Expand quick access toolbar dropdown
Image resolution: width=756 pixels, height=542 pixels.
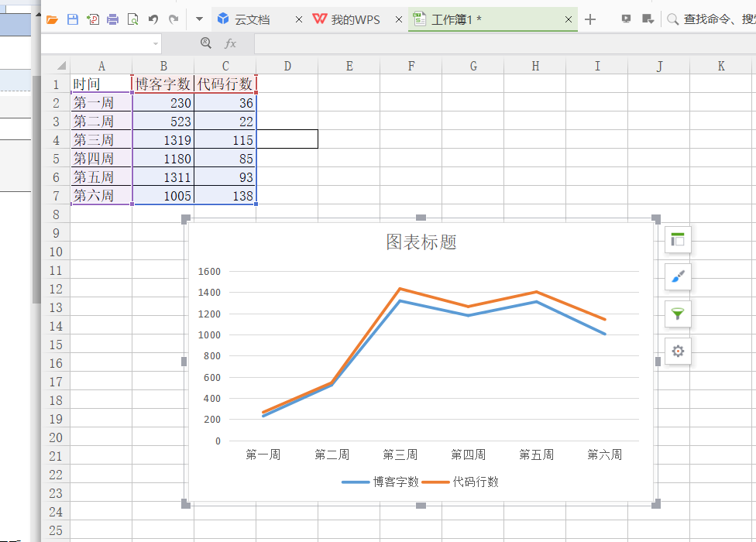tap(199, 19)
